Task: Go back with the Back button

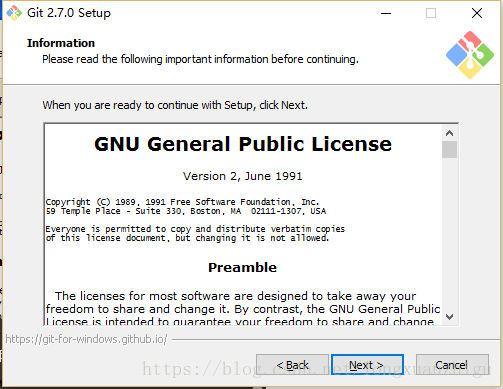Action: pyautogui.click(x=292, y=365)
